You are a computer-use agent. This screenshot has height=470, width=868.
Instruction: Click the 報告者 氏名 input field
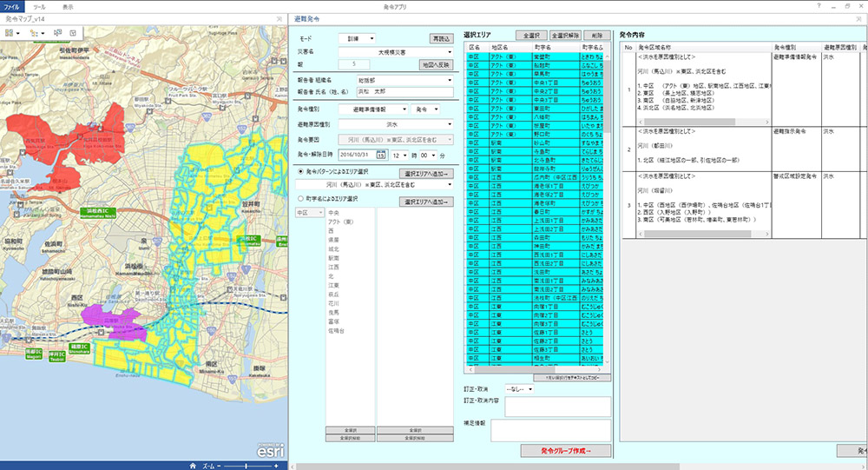point(404,90)
